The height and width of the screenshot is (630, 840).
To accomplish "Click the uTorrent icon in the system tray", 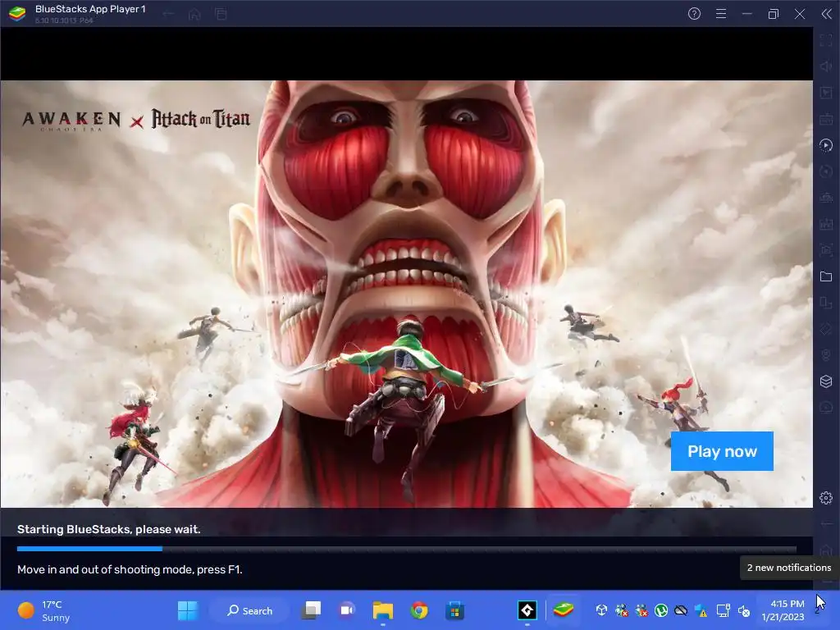I will click(661, 610).
